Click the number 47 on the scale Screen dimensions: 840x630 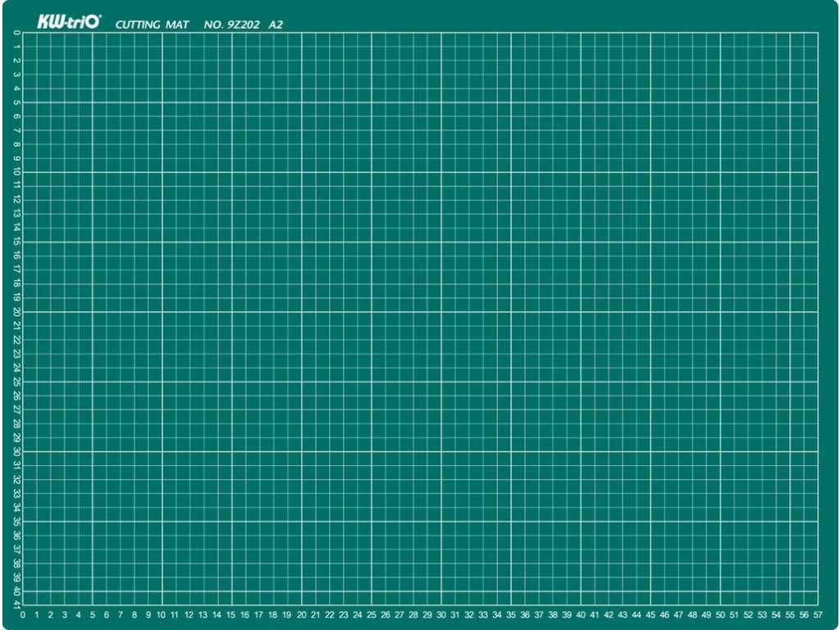pyautogui.click(x=678, y=615)
